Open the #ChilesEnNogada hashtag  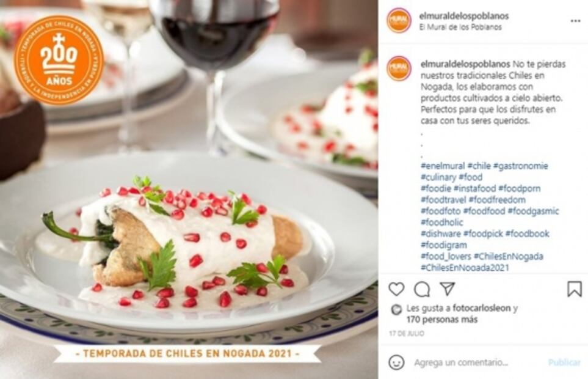click(x=508, y=256)
